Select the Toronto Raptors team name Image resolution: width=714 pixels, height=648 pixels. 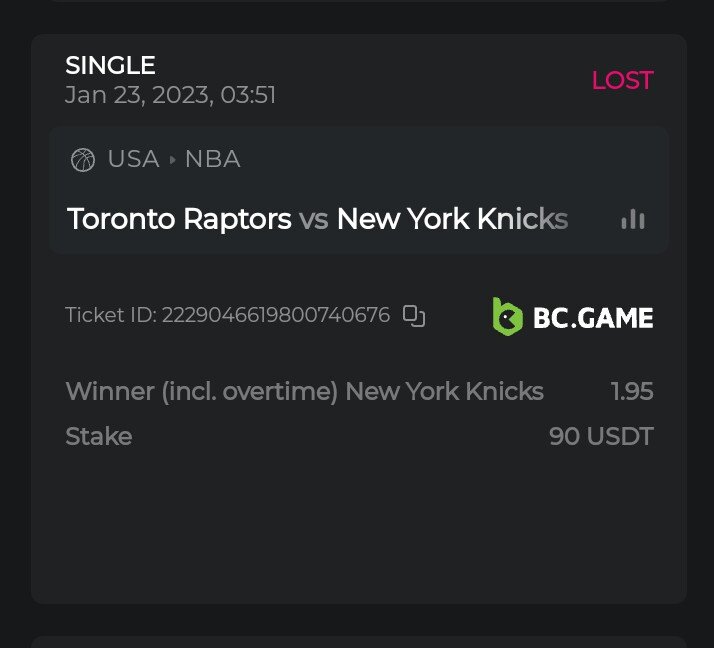point(179,219)
